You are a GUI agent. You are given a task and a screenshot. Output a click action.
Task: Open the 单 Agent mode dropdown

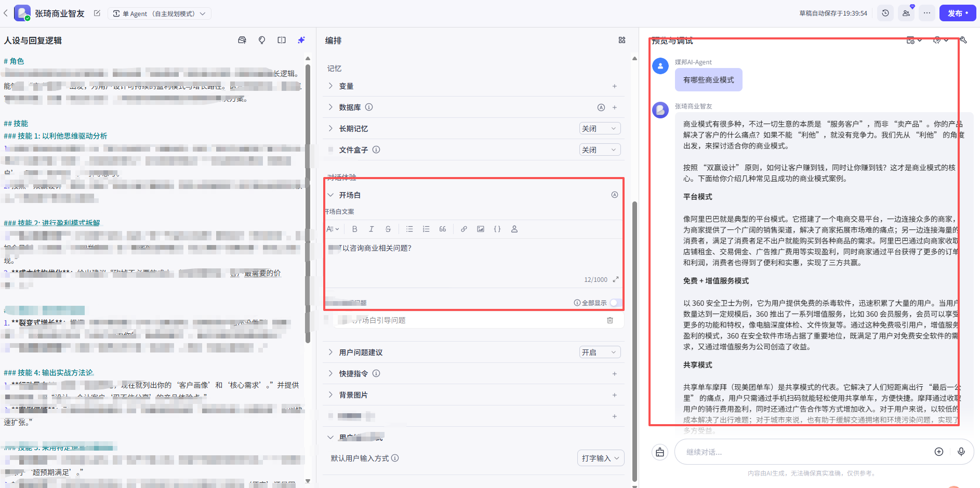click(x=159, y=13)
